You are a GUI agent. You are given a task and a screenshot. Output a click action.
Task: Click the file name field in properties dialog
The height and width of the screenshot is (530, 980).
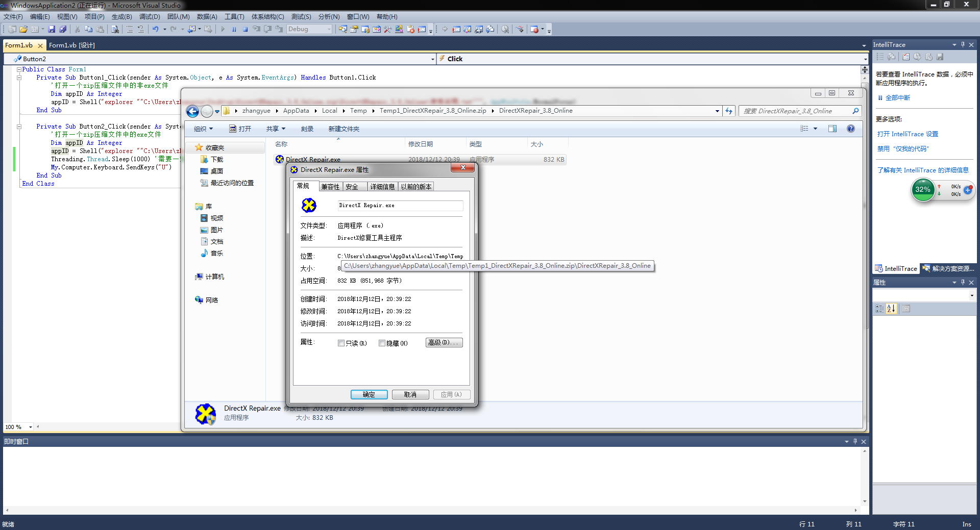(400, 206)
